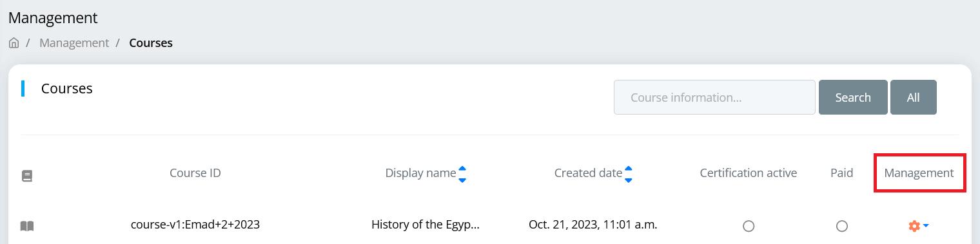Sort Created date ascending with up arrow

click(628, 169)
